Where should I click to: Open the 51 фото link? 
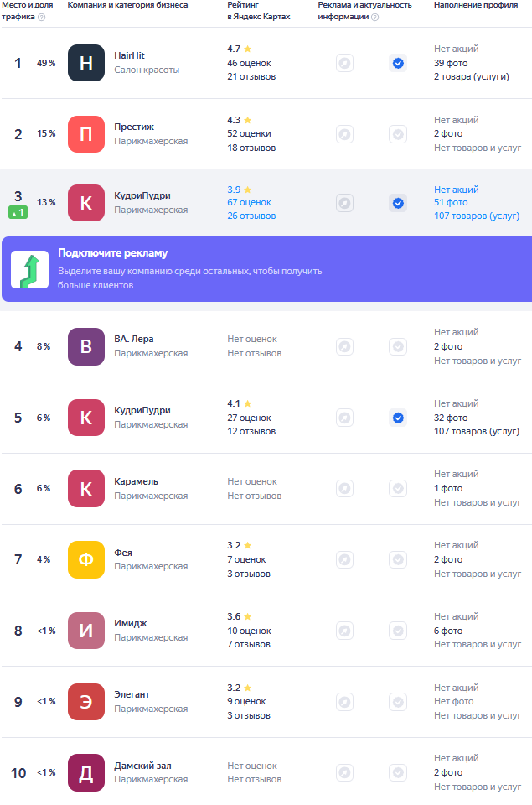pyautogui.click(x=451, y=202)
